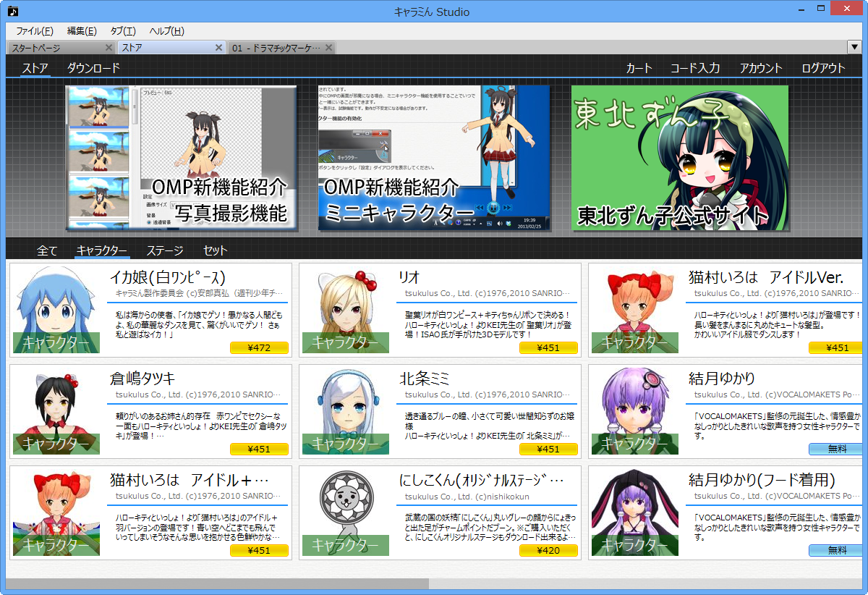Click the リオ character portrait
Viewport: 868px width, 595px height.
tap(345, 310)
